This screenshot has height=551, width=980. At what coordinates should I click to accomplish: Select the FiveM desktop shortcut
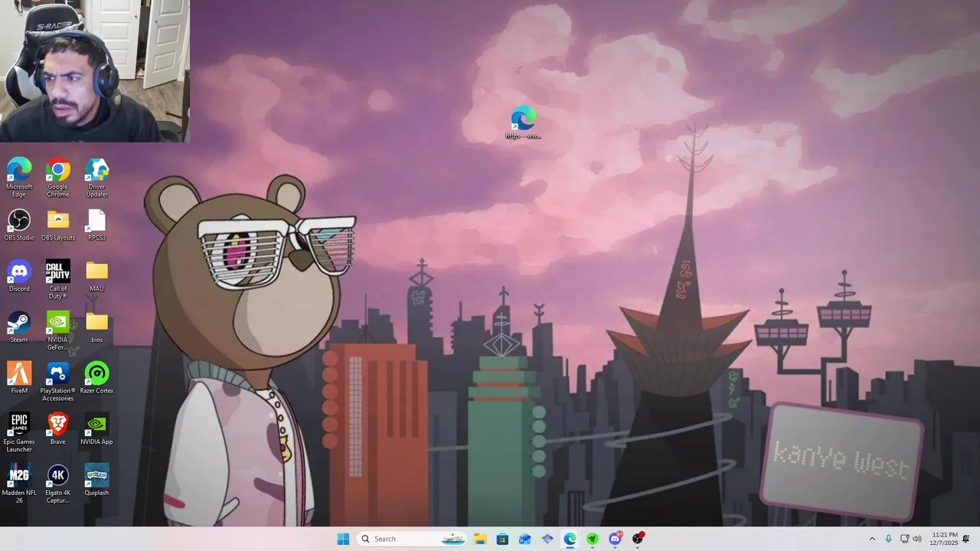pos(19,377)
